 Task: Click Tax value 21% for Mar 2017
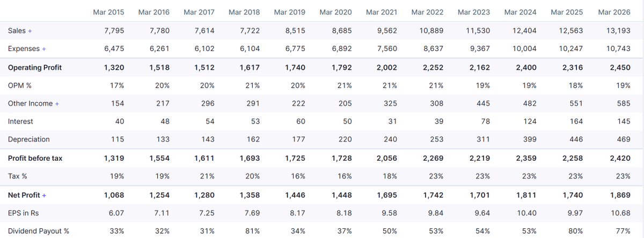(208, 176)
